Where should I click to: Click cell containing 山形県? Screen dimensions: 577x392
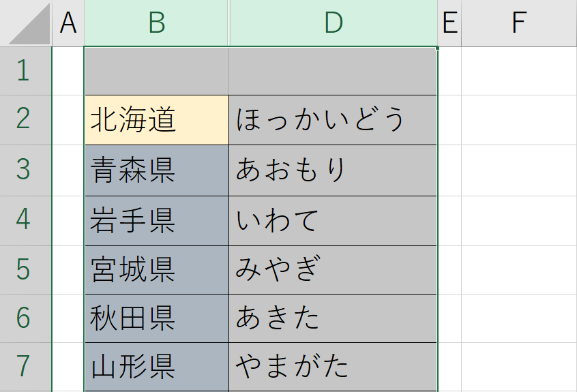pyautogui.click(x=157, y=367)
